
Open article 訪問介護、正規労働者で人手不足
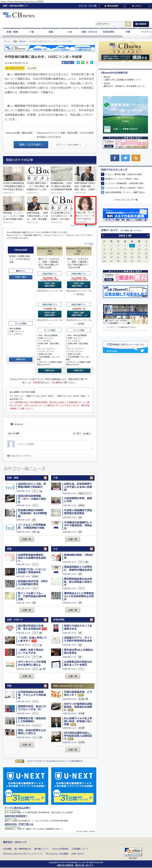[78, 487]
